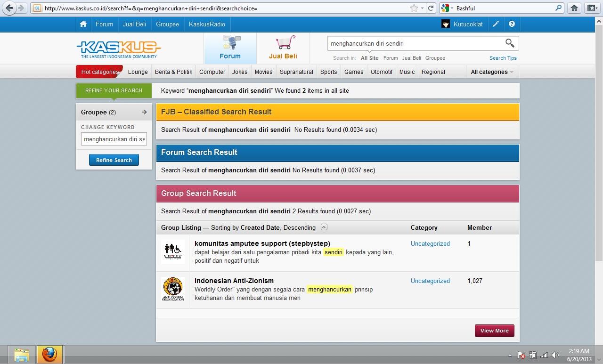The image size is (603, 364).
Task: Click the View More button
Action: tap(494, 331)
